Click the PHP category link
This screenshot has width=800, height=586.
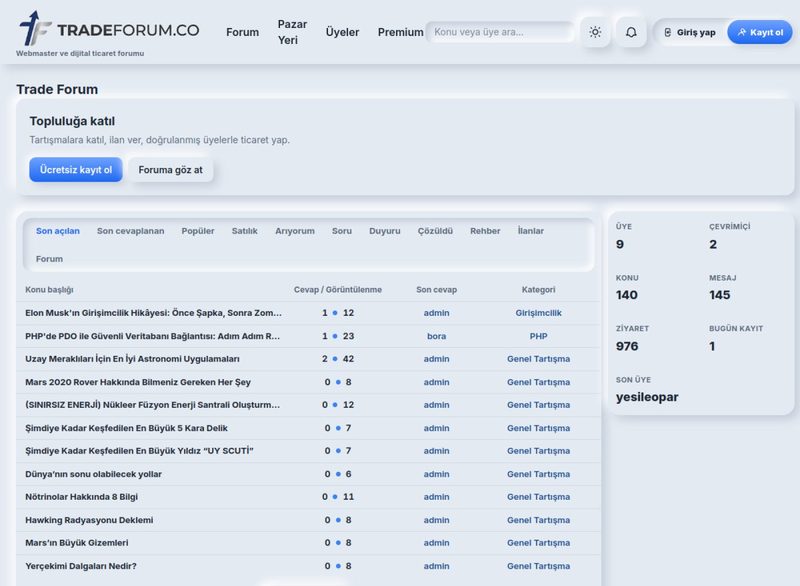click(538, 336)
